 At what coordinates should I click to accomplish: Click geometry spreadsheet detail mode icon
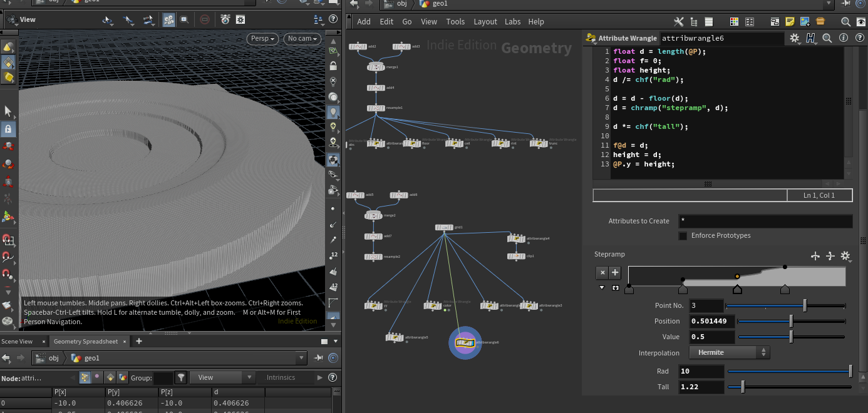pos(123,377)
